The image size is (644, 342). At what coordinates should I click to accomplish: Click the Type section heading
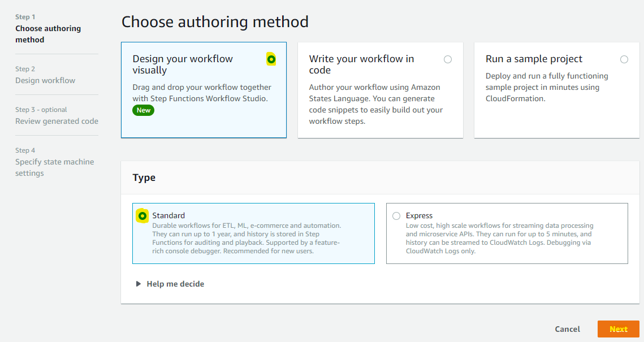[144, 178]
